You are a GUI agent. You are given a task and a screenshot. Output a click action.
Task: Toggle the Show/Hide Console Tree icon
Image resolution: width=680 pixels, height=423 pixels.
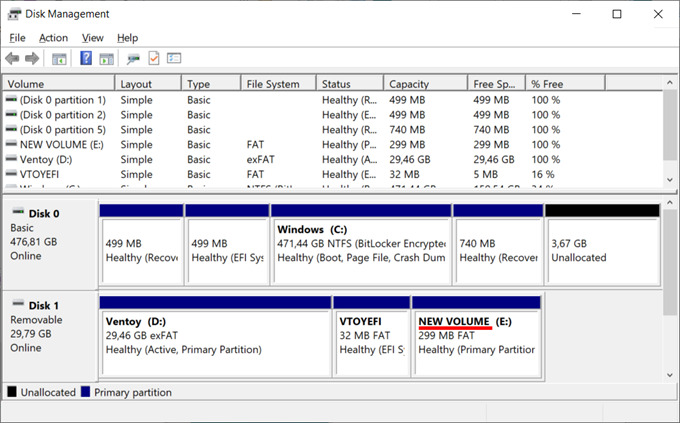(59, 59)
